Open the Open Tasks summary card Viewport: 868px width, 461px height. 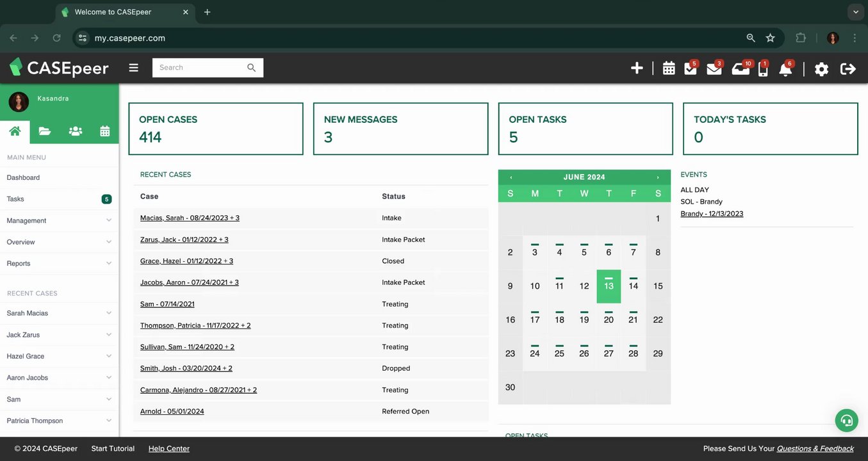click(585, 129)
